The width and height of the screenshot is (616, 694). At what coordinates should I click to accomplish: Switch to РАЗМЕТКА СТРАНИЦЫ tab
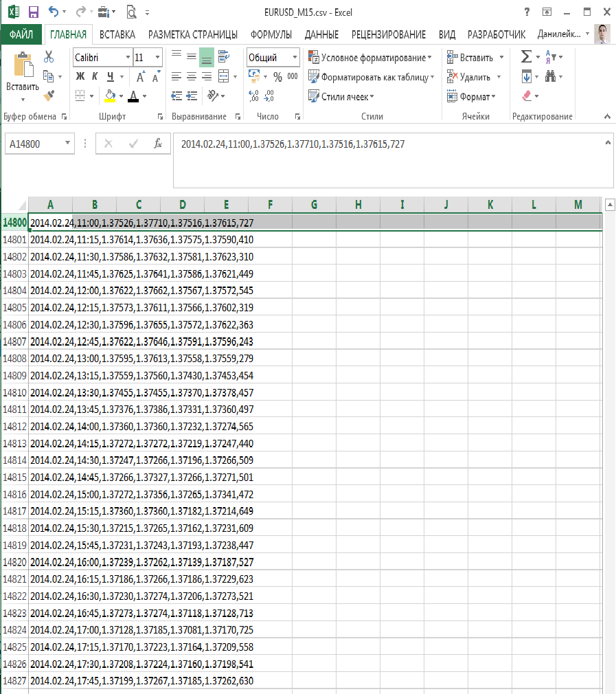[x=193, y=34]
